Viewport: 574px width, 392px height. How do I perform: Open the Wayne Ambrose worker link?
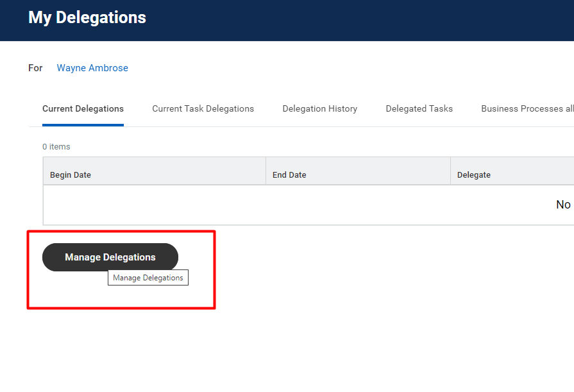tap(92, 68)
